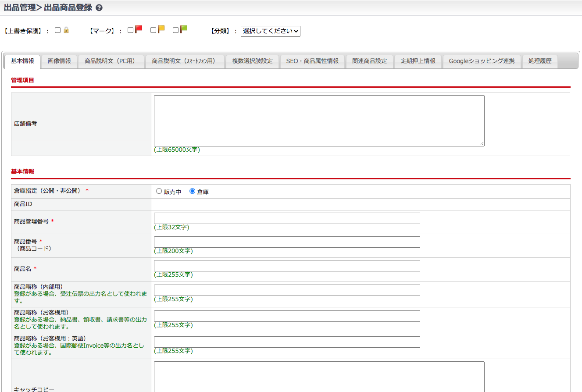Tick the red flag mark checkbox
The image size is (582, 392).
point(131,30)
